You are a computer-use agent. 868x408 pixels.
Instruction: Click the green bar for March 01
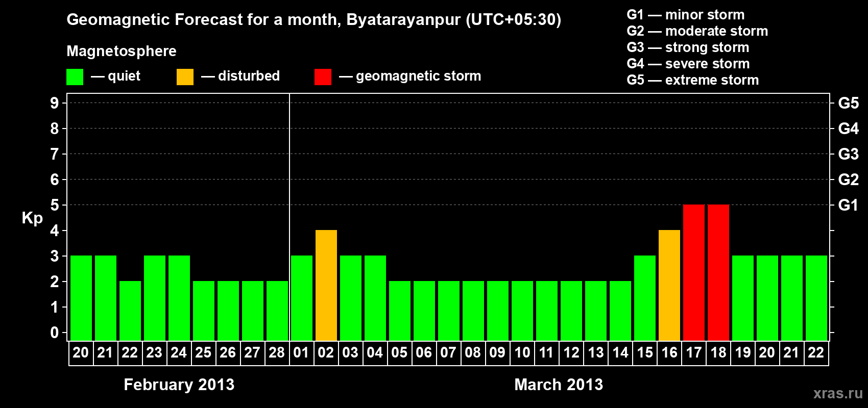(x=302, y=298)
